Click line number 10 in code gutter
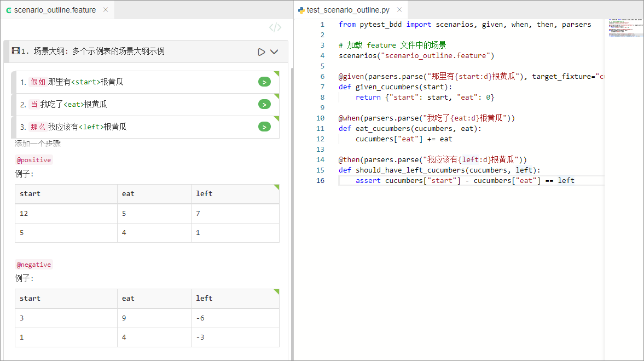644x361 pixels. click(x=321, y=118)
